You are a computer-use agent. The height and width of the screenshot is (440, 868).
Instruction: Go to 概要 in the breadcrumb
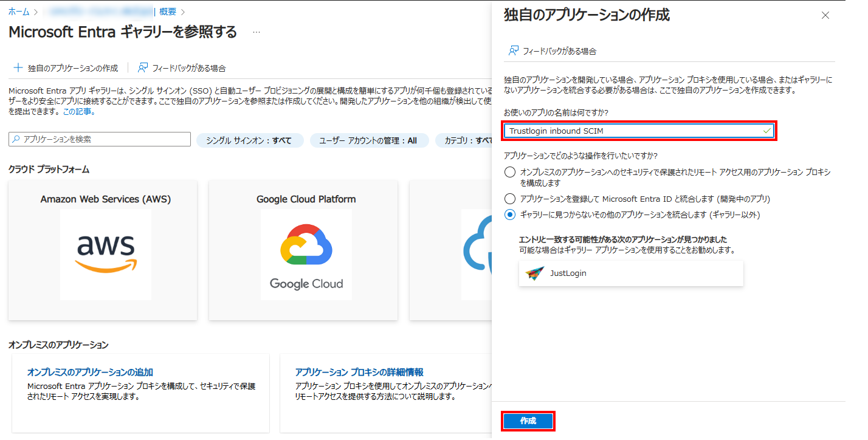[167, 12]
